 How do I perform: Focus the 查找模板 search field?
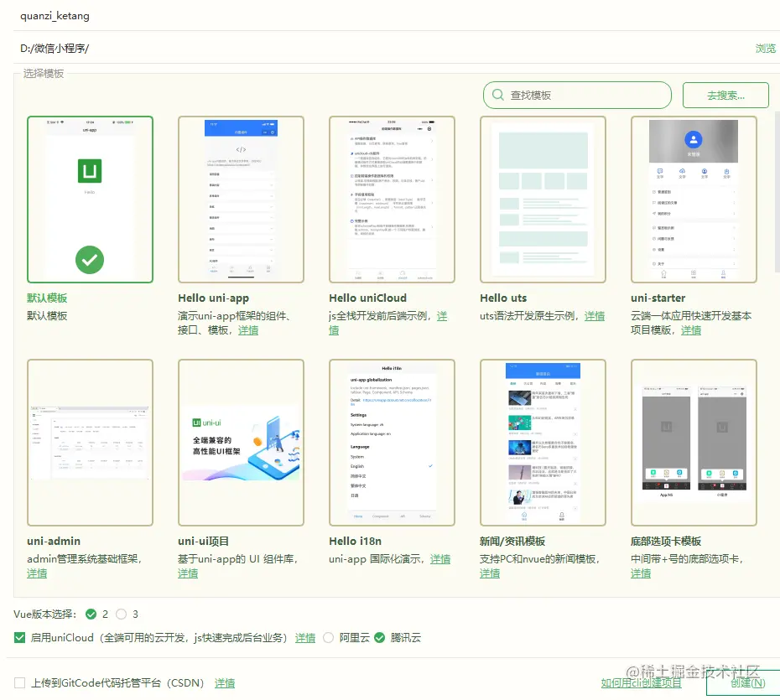point(577,95)
